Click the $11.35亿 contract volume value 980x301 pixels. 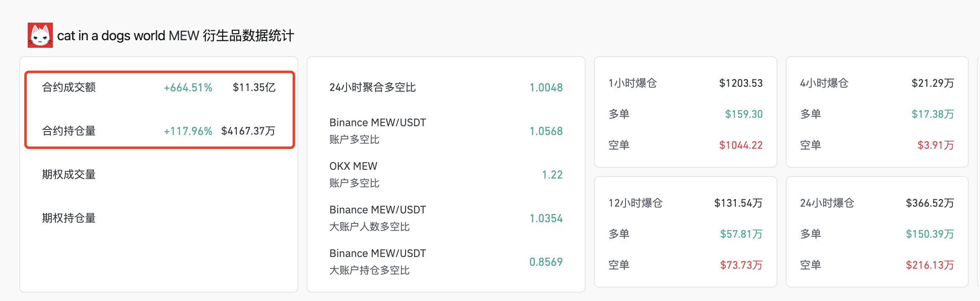(254, 87)
